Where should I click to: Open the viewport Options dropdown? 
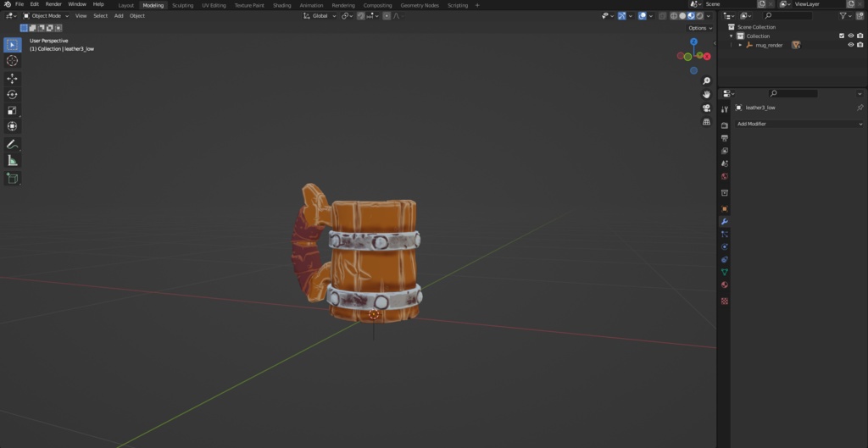click(x=700, y=28)
